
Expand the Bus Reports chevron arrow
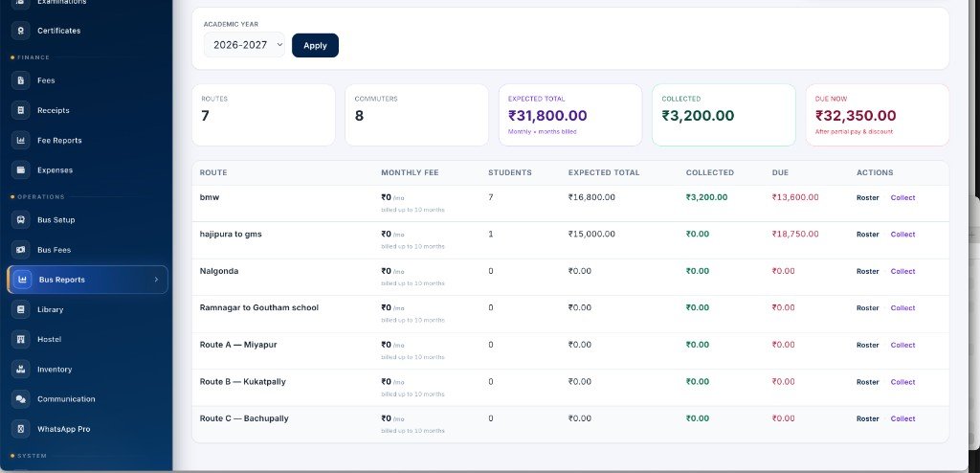156,280
